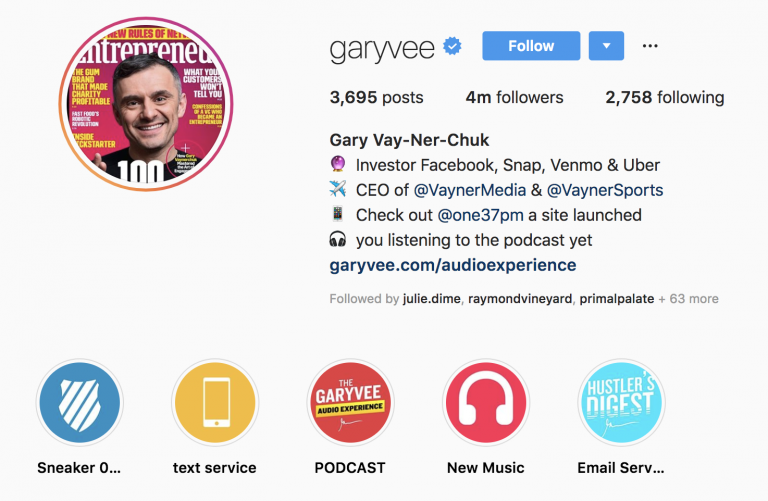Visit the @VaynerMedia profile link

coord(470,190)
